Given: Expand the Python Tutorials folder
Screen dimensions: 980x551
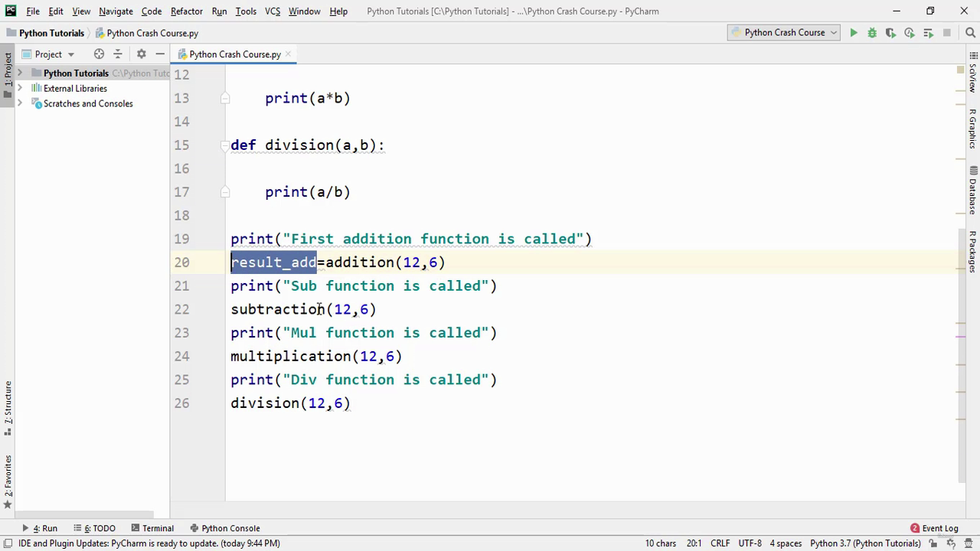Looking at the screenshot, I should (x=20, y=73).
